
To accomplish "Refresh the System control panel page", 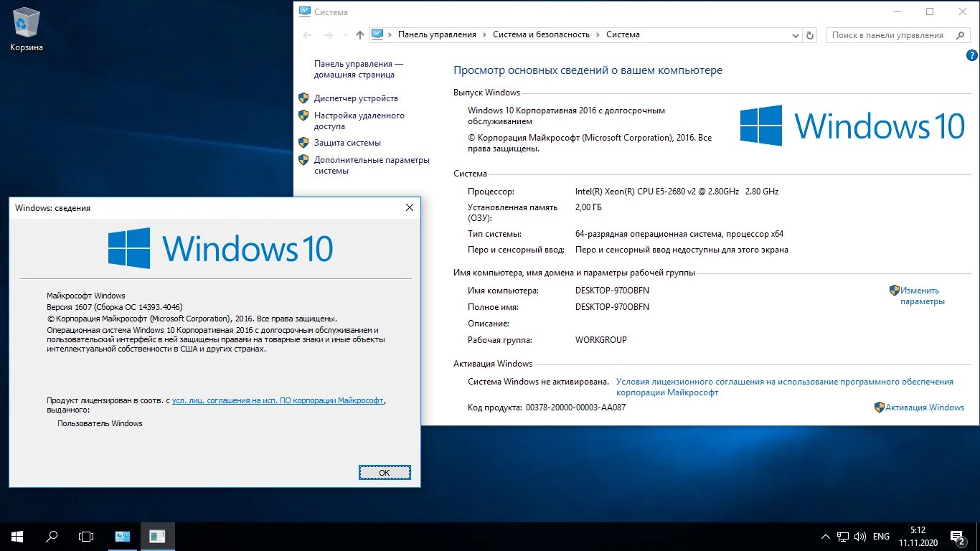I will (x=811, y=34).
